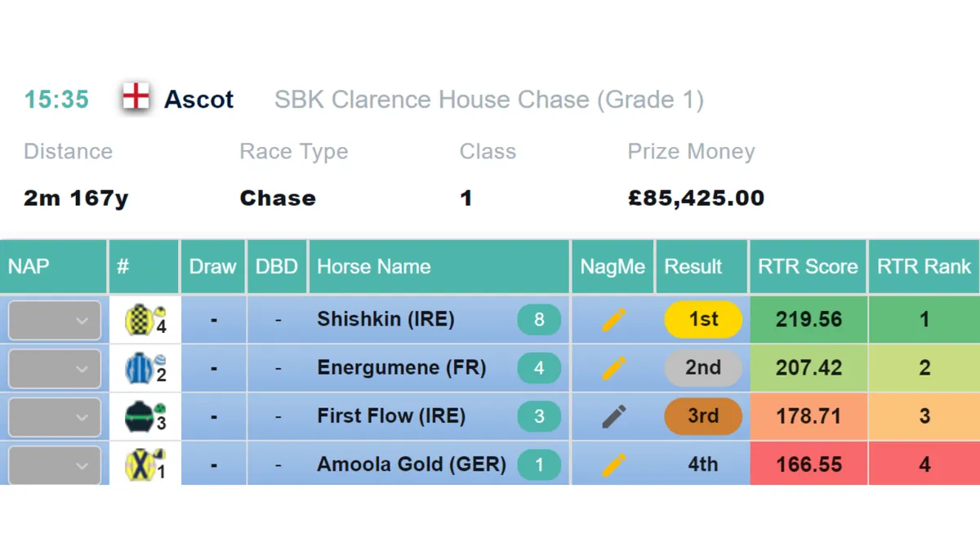The image size is (980, 551).
Task: Click the teal badge 4 beside Energumene
Action: click(x=539, y=368)
